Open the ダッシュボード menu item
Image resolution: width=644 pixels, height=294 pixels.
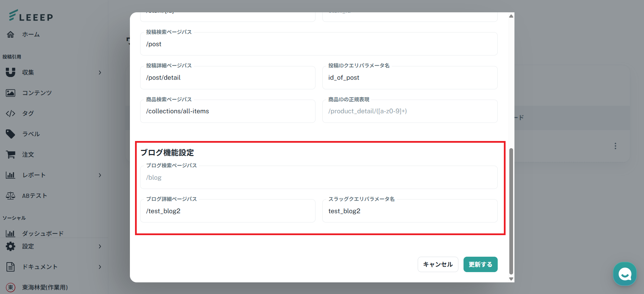(43, 233)
